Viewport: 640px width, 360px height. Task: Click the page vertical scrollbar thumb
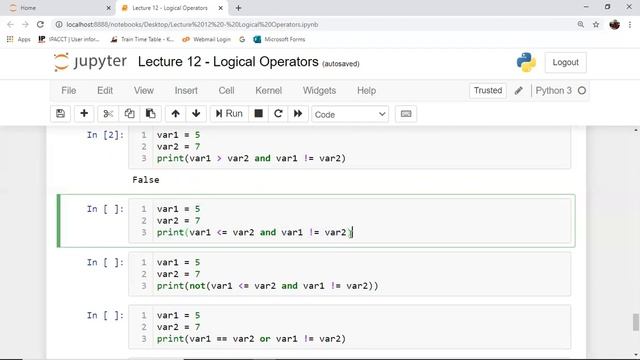[x=636, y=322]
